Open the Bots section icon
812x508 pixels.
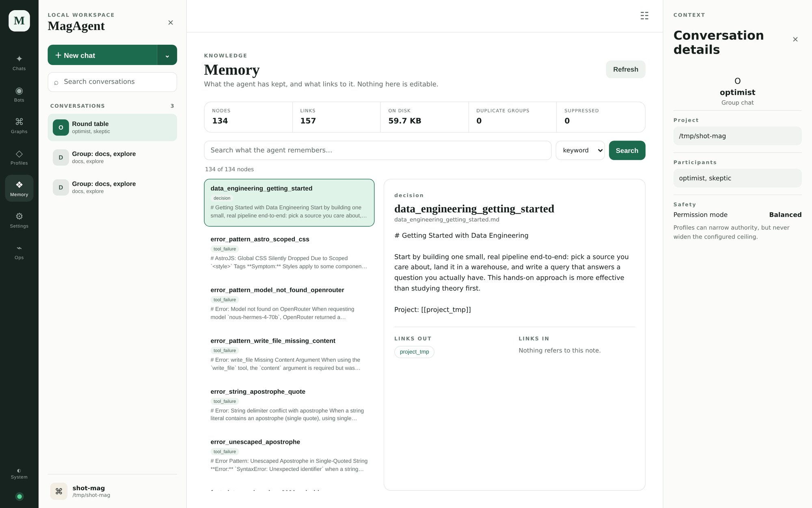point(19,94)
